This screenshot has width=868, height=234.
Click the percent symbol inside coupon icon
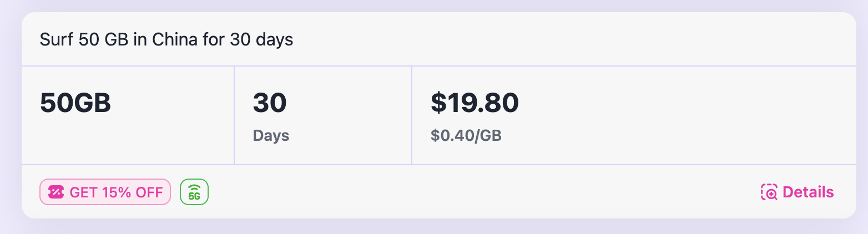click(56, 192)
